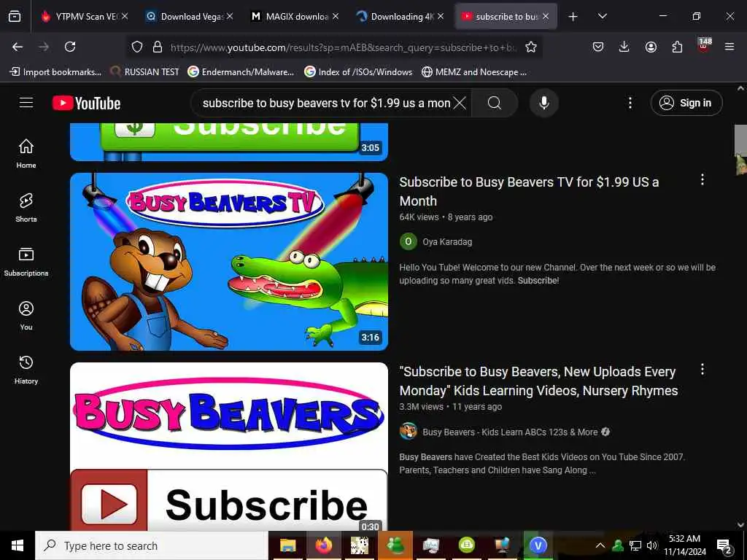Play the Busy Beavers TV 3:16 thumbnail

(228, 262)
